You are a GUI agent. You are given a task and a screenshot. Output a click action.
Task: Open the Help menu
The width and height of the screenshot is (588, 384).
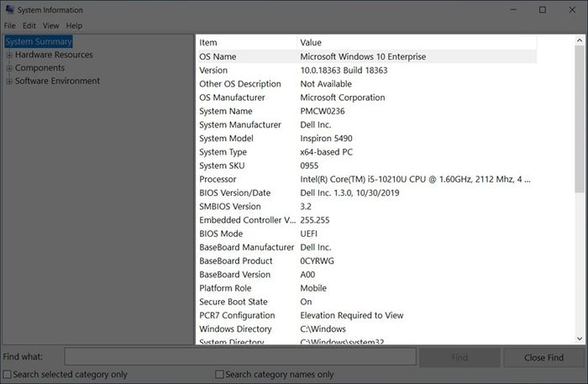pyautogui.click(x=74, y=26)
